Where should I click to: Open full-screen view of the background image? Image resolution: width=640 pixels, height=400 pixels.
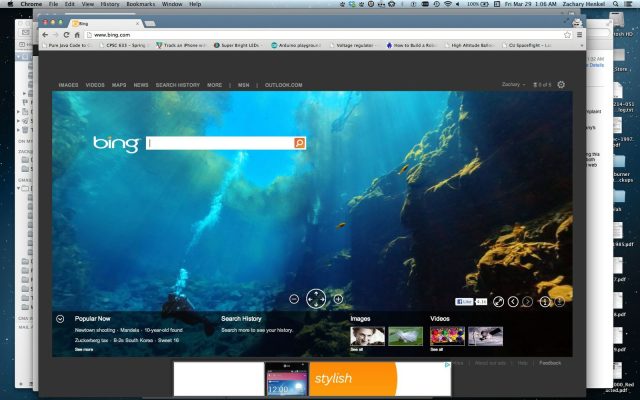498,302
